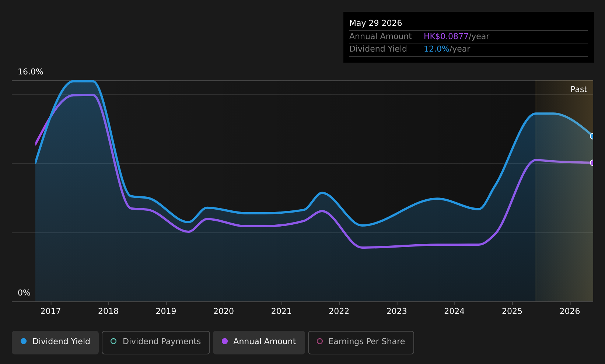Click the 2024 axis label
The height and width of the screenshot is (364, 605).
click(454, 311)
